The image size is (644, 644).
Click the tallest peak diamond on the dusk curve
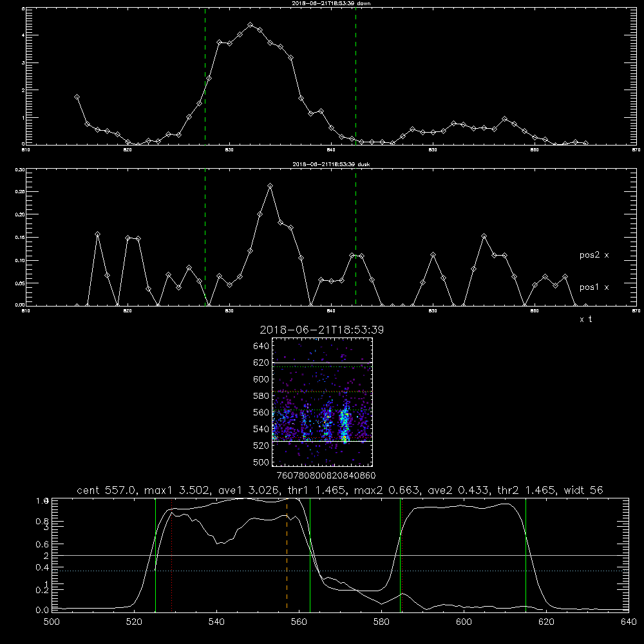tap(270, 186)
